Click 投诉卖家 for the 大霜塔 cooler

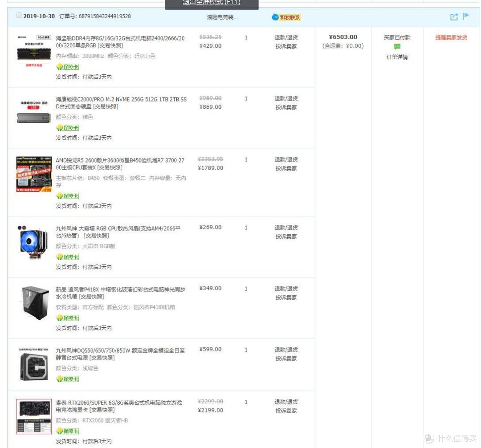click(286, 236)
